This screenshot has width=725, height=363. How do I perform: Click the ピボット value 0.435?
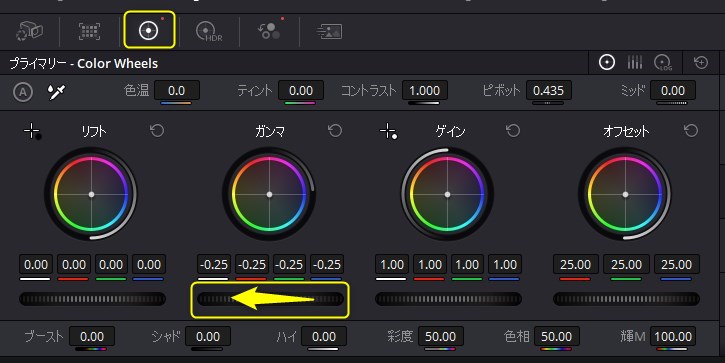tap(549, 91)
